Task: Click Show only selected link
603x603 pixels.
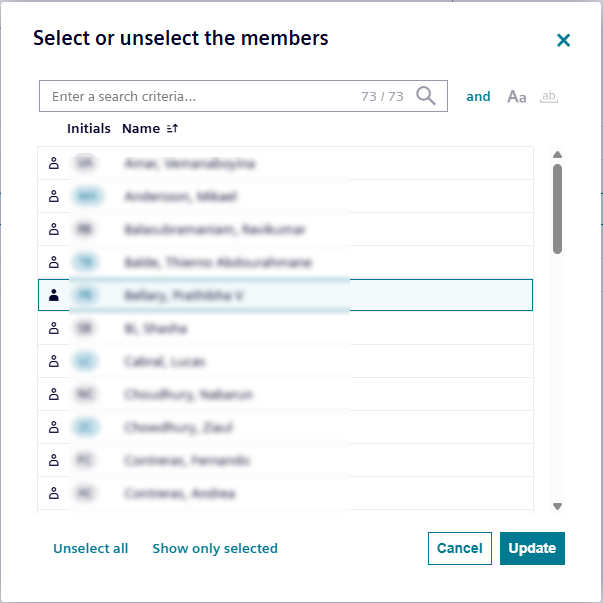Action: (x=215, y=548)
